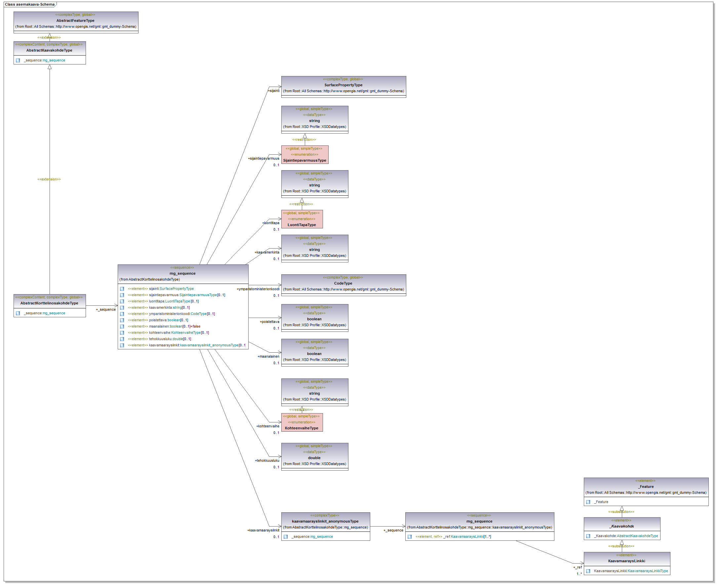Click the extension label on the long inheritance line
722x588 pixels.
[x=49, y=179]
